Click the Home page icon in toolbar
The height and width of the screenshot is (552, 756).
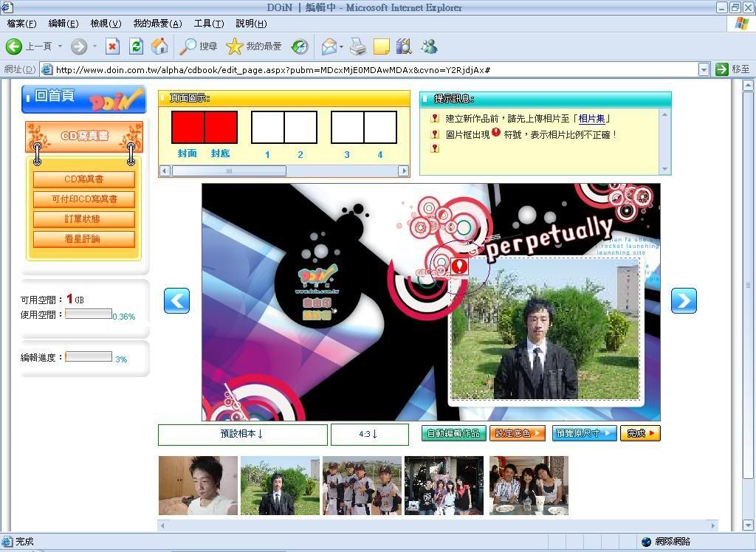coord(159,46)
